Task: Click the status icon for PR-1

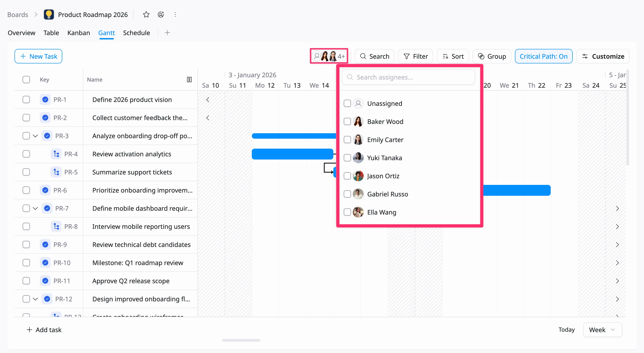Action: click(x=45, y=99)
